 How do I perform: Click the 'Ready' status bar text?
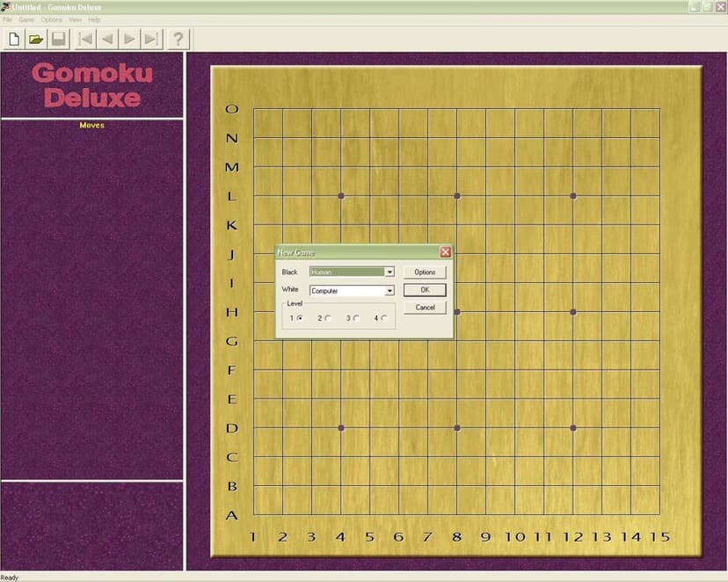pos(10,578)
